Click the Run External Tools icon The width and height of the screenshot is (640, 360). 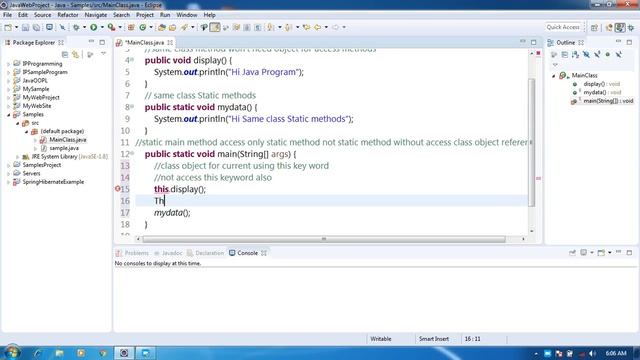(x=111, y=27)
